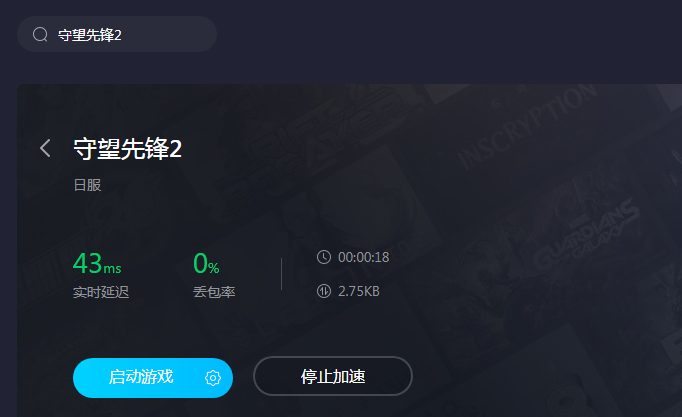
Task: Click the 实时延迟 label
Action: (101, 292)
